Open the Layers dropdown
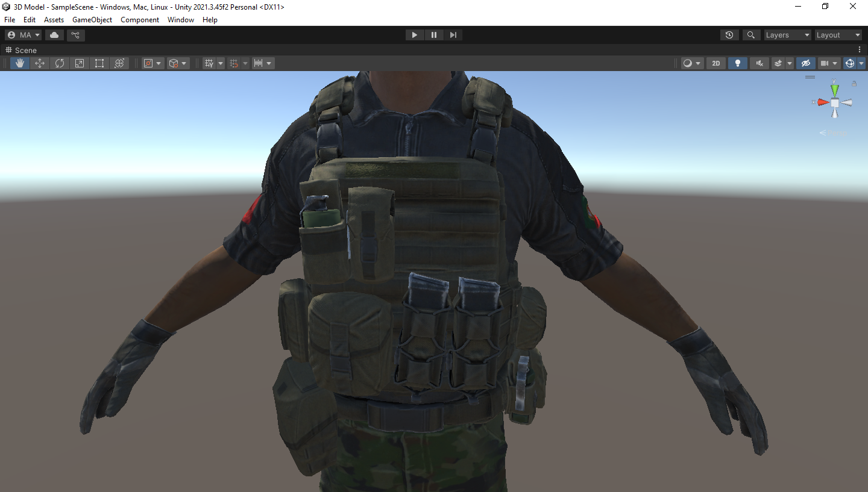Screen dimensions: 868x492 pyautogui.click(x=787, y=35)
